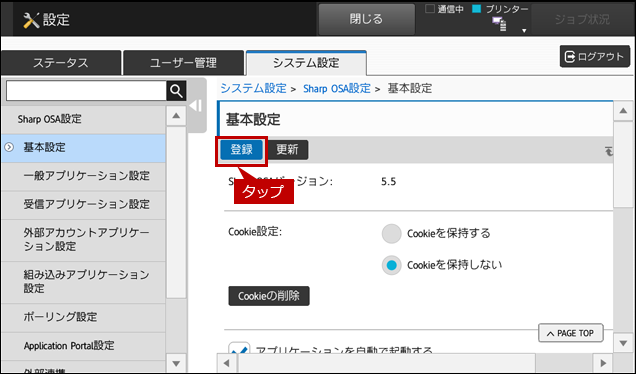Click the circled arrow beside 基本設定

coord(9,147)
